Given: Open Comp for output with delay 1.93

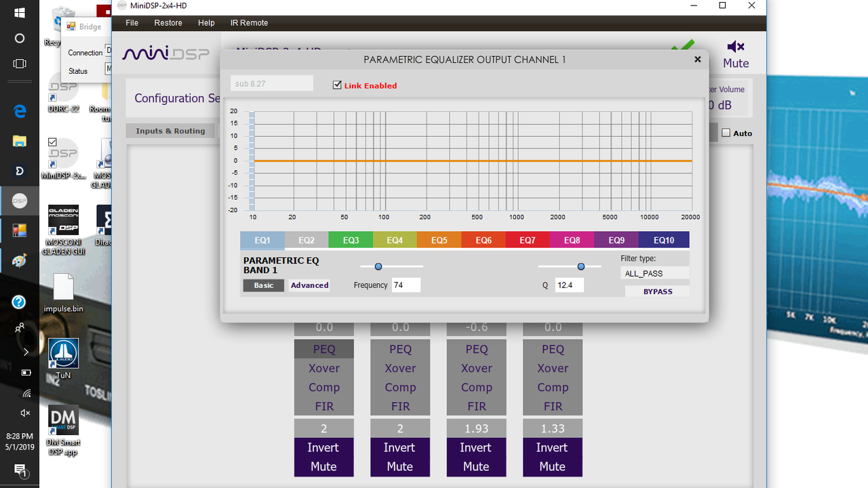Looking at the screenshot, I should pos(477,387).
